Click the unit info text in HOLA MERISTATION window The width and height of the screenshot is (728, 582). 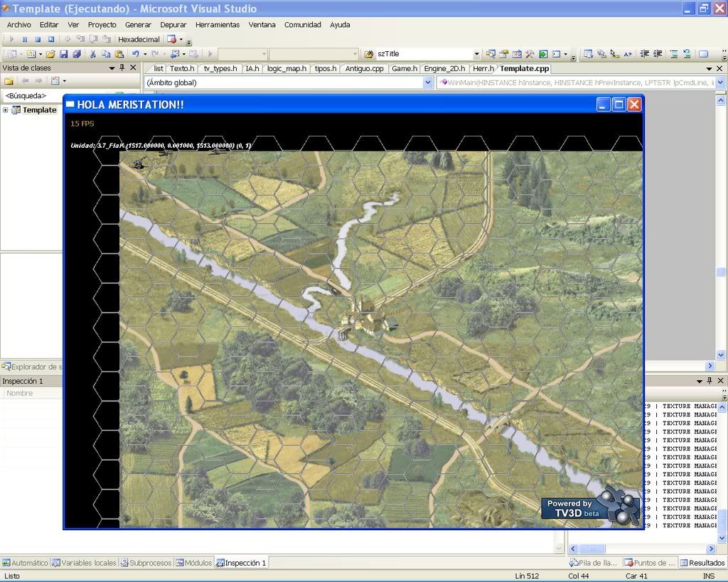(x=161, y=146)
